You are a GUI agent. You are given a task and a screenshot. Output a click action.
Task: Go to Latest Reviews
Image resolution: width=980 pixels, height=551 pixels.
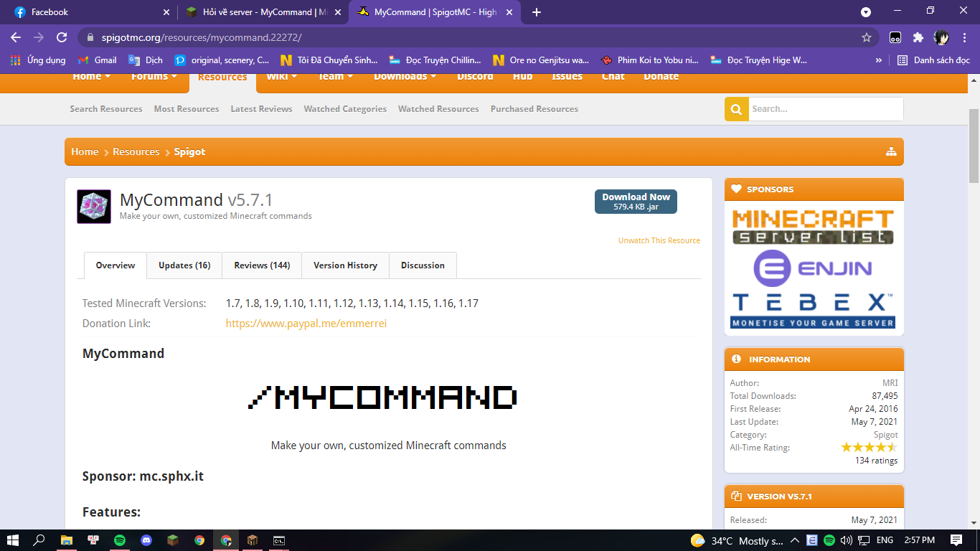[261, 109]
